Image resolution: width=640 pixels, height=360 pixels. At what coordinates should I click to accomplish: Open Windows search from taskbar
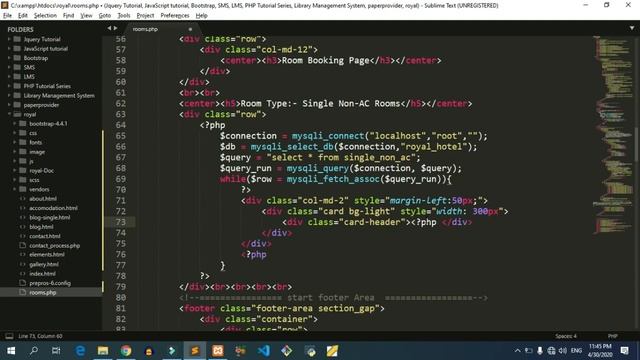tap(34, 351)
